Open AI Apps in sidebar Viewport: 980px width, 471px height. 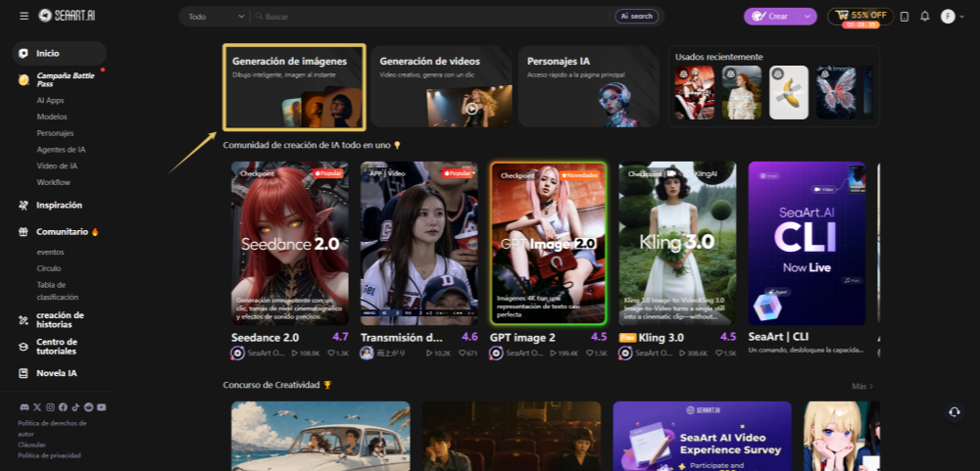click(x=50, y=100)
